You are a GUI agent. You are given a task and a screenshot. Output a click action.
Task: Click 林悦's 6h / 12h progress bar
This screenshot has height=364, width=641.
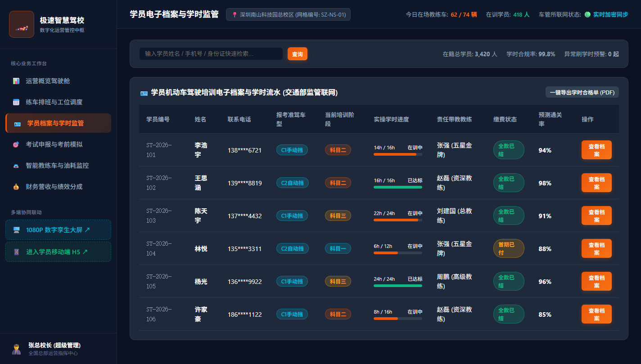[398, 253]
